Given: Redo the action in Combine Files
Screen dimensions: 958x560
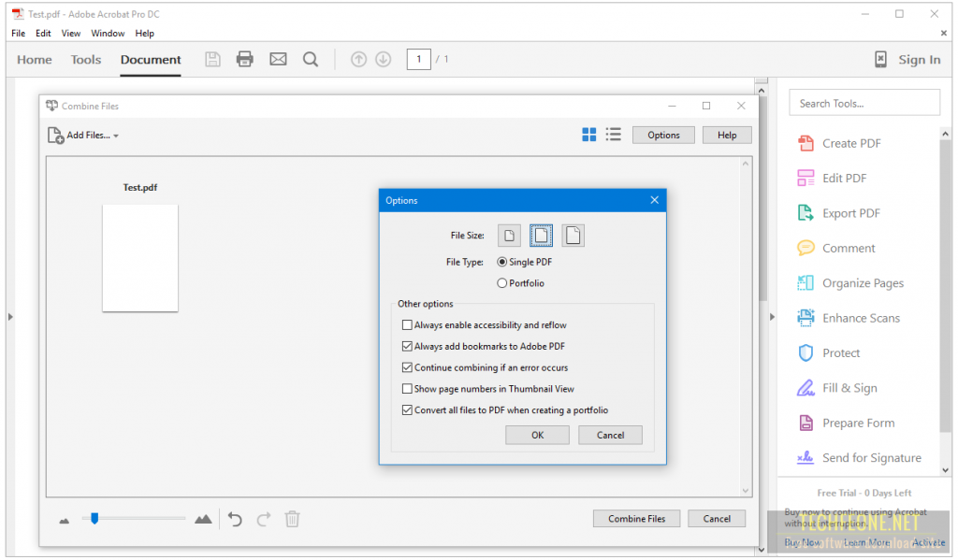Looking at the screenshot, I should point(264,519).
